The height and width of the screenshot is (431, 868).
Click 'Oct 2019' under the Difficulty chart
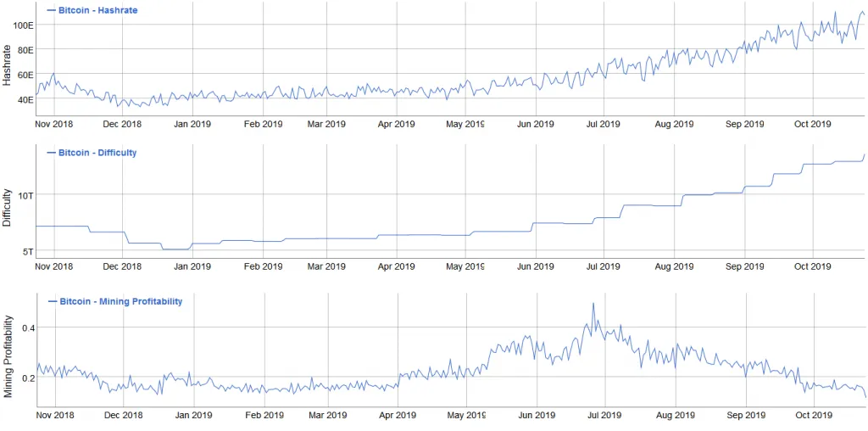[x=812, y=266]
